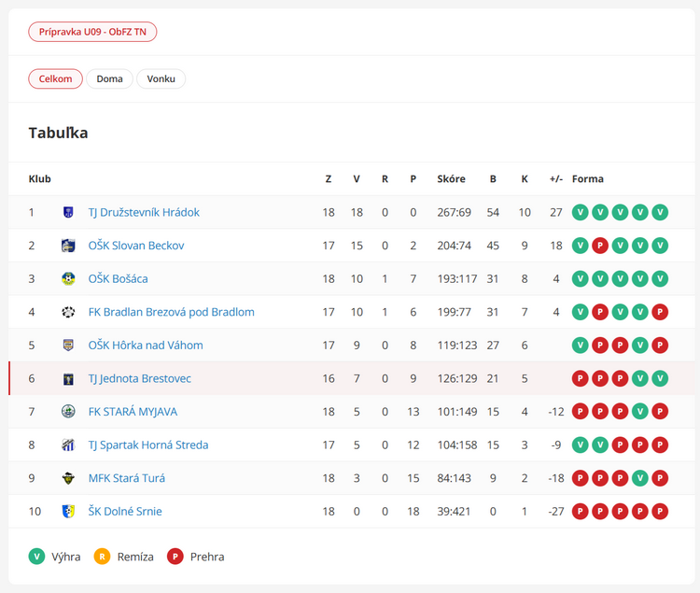Click OŠK Bošáca club logo

point(68,278)
